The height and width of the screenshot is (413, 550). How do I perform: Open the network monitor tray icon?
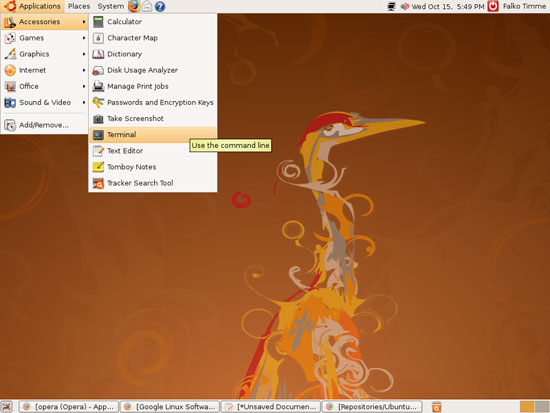pos(392,6)
